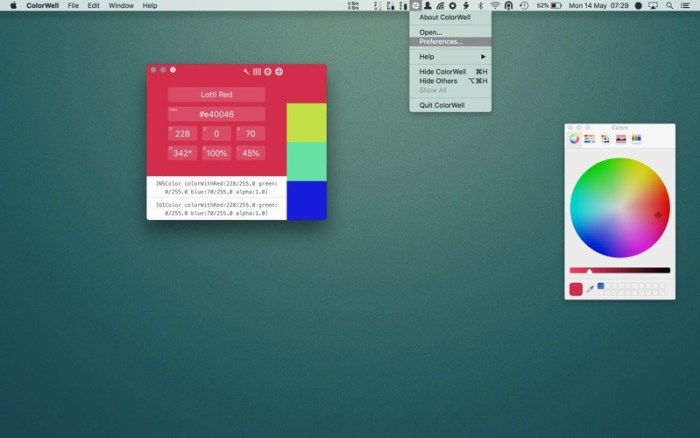Image resolution: width=700 pixels, height=438 pixels.
Task: Click the Time Machine clock icon
Action: 524,5
